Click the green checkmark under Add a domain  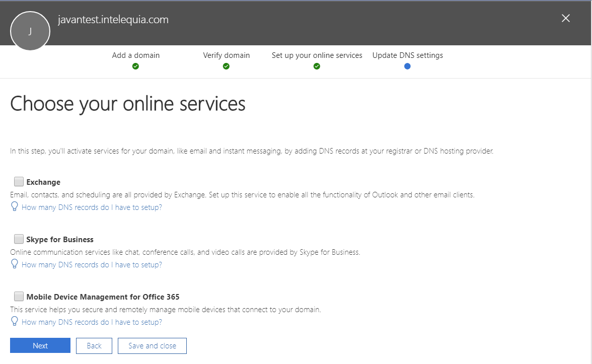pos(136,66)
